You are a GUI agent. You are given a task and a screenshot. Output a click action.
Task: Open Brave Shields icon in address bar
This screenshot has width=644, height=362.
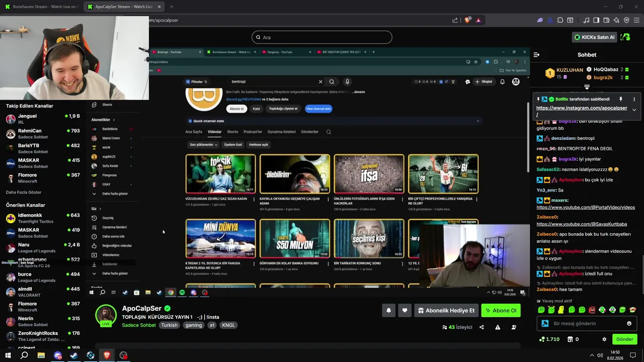pyautogui.click(x=467, y=20)
